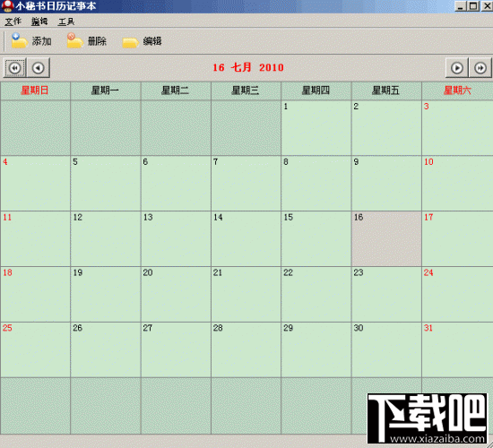Click the red date title 16 七月 2010
The height and width of the screenshot is (448, 493).
[248, 67]
